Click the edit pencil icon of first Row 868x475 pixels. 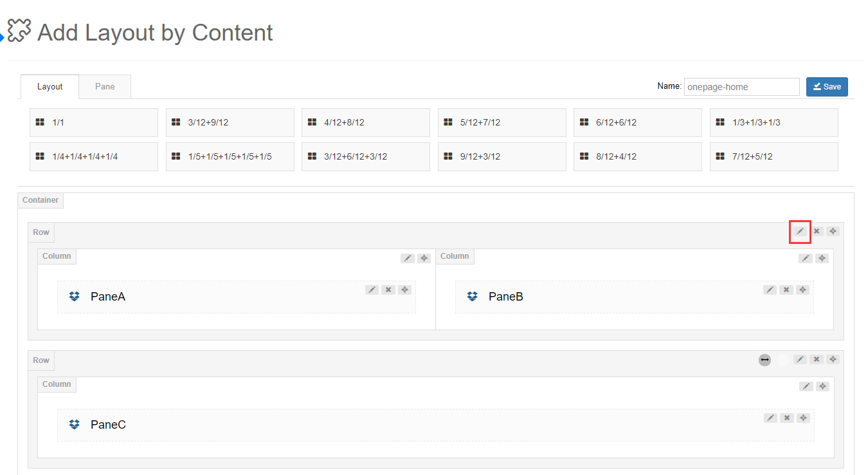pyautogui.click(x=800, y=232)
